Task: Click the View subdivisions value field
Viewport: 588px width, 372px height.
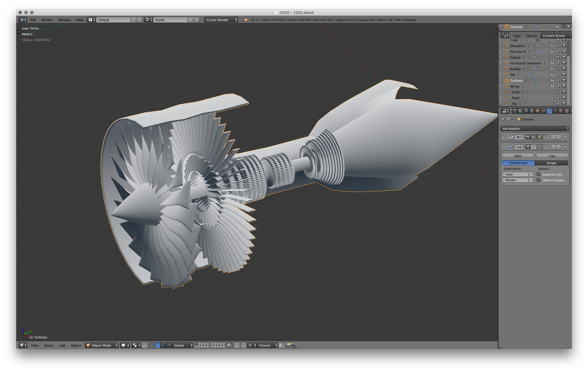Action: 518,174
